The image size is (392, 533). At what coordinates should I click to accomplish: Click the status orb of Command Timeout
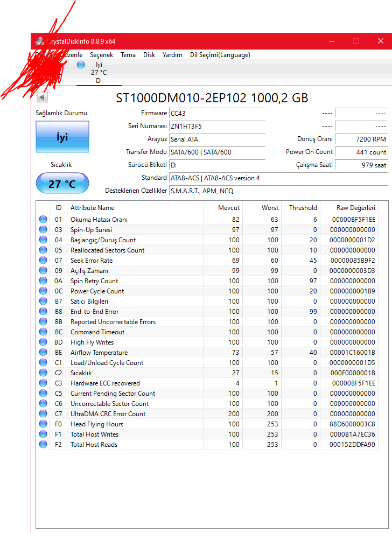(x=43, y=332)
